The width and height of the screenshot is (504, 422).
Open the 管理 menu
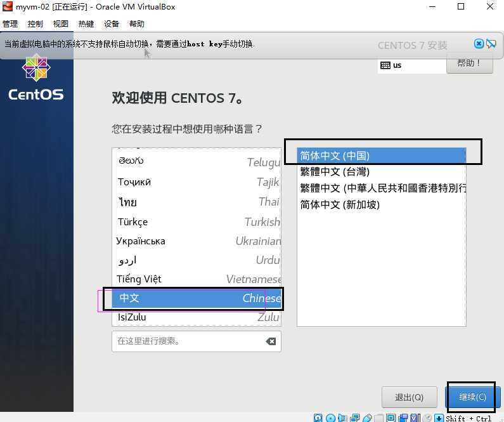point(10,24)
